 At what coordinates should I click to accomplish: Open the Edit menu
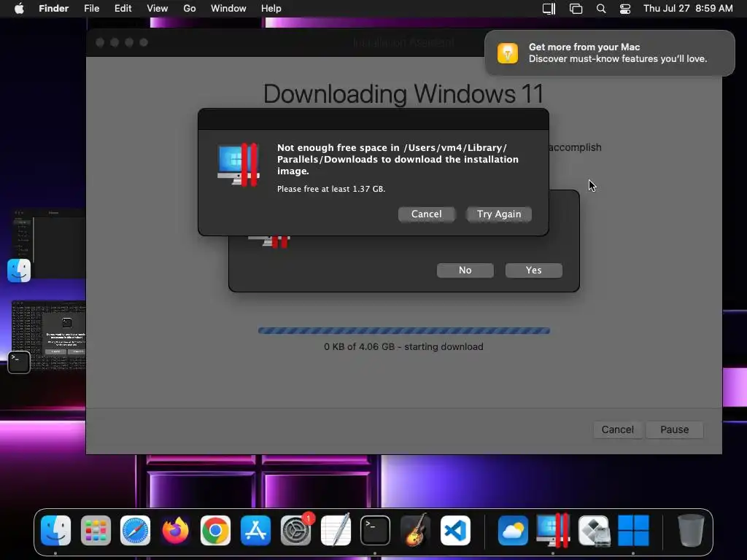coord(123,8)
